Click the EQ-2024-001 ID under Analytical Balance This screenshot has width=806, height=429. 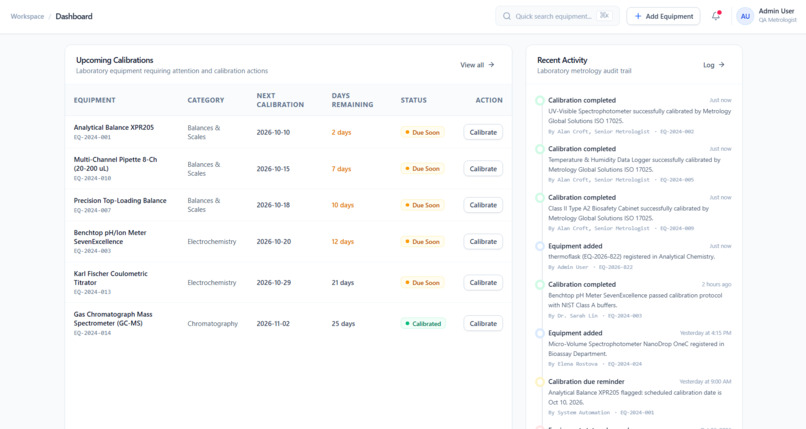pos(92,137)
